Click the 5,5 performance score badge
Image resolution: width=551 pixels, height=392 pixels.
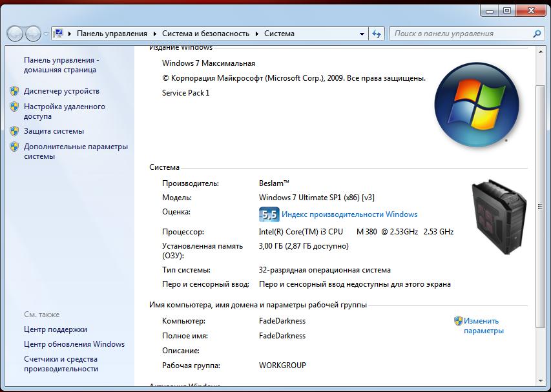(x=269, y=214)
